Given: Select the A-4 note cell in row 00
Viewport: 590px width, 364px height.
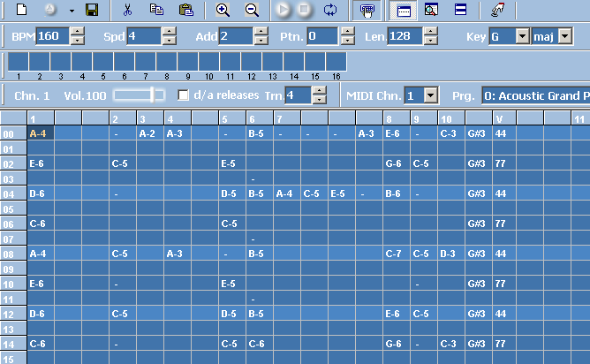Looking at the screenshot, I should click(38, 133).
